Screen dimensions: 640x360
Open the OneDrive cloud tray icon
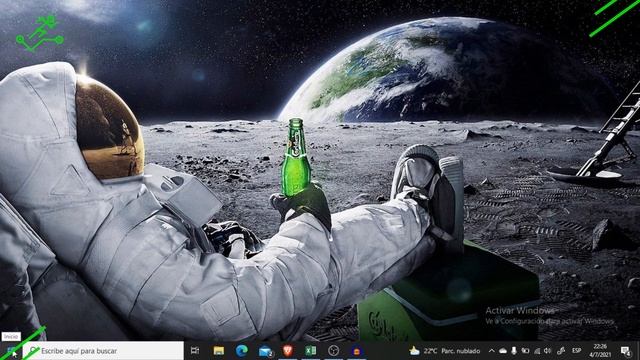(503, 351)
